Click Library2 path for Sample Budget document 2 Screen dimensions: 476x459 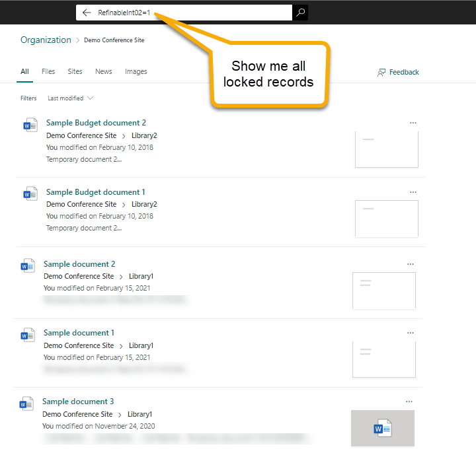(x=144, y=135)
